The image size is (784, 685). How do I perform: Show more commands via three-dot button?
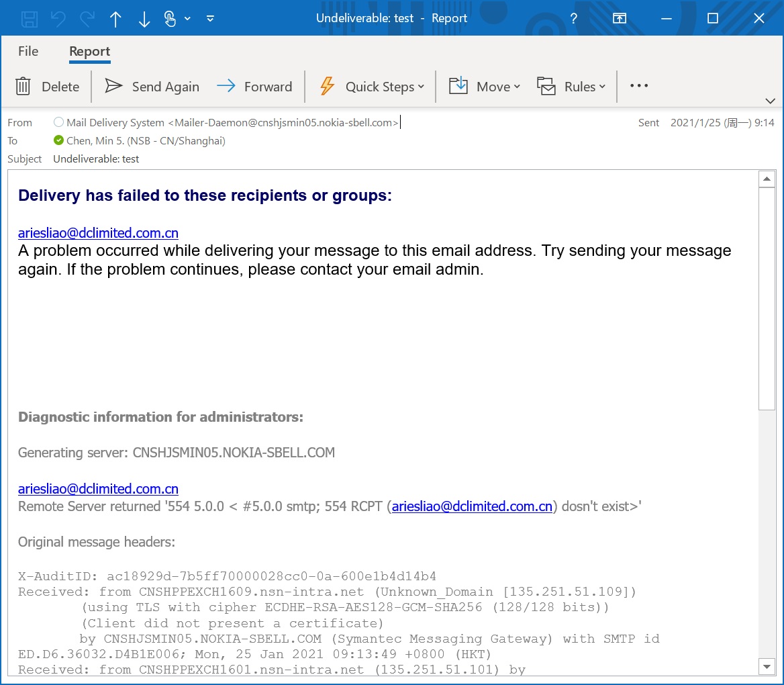(x=639, y=86)
